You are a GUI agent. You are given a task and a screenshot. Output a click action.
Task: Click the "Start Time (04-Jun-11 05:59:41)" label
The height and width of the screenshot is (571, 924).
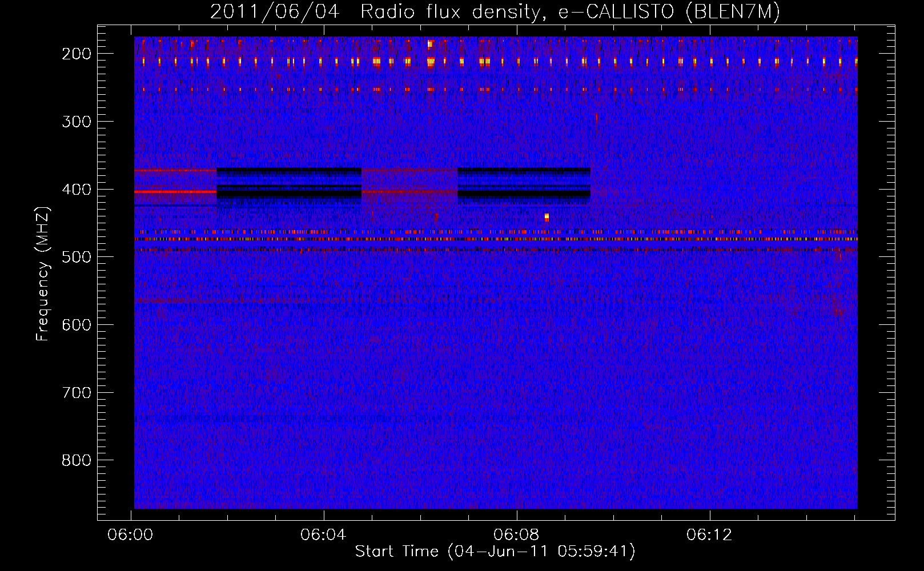495,552
